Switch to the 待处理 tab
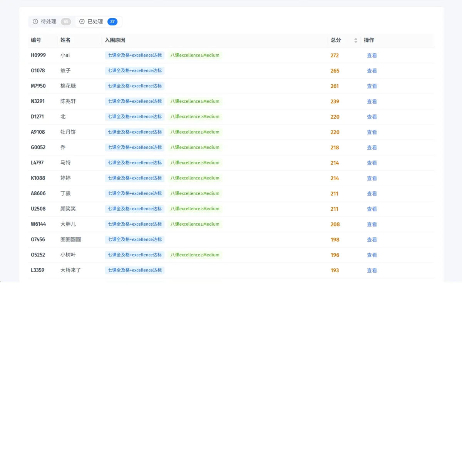Viewport: 462px width, 476px height. pos(52,22)
